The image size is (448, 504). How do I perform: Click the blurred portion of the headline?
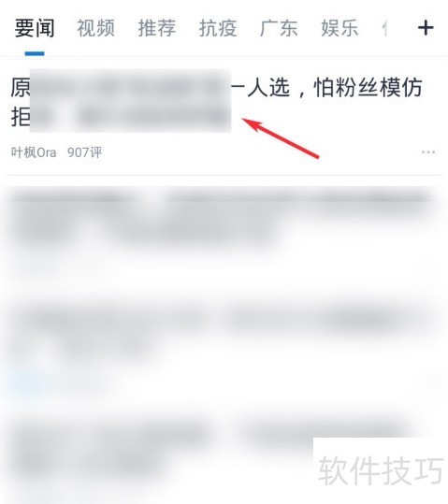point(130,100)
